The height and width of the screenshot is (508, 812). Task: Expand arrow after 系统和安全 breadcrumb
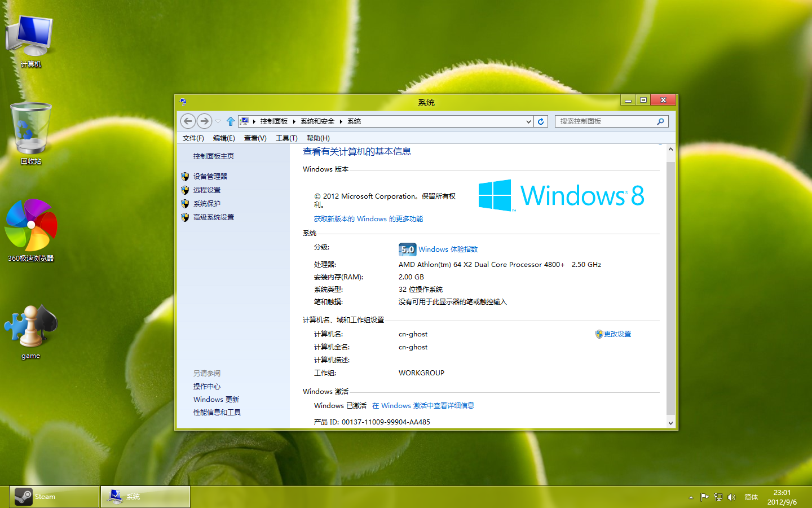341,121
